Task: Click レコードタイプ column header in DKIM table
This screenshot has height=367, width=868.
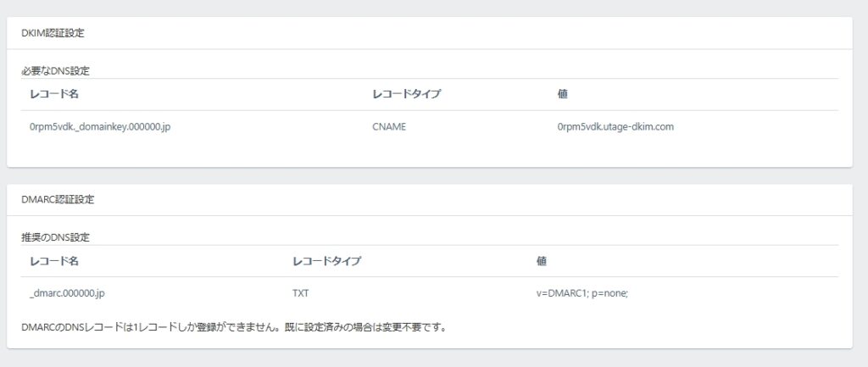Action: coord(407,94)
